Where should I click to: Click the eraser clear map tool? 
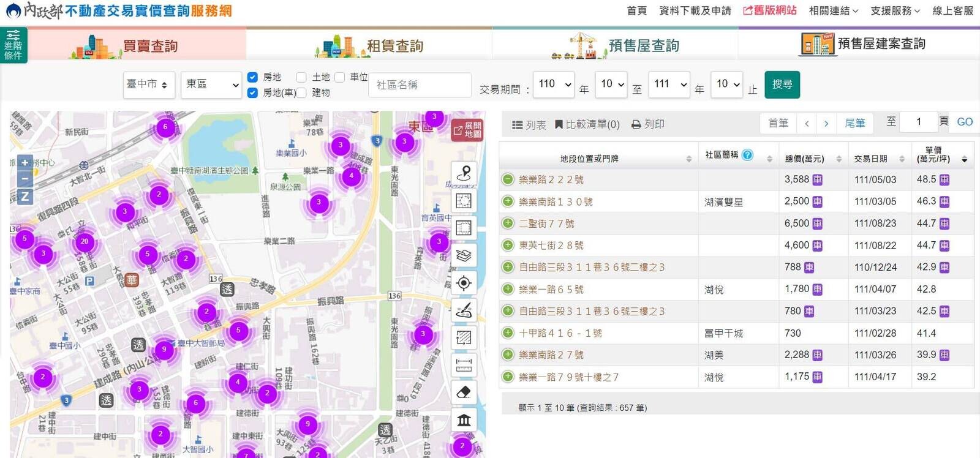464,392
